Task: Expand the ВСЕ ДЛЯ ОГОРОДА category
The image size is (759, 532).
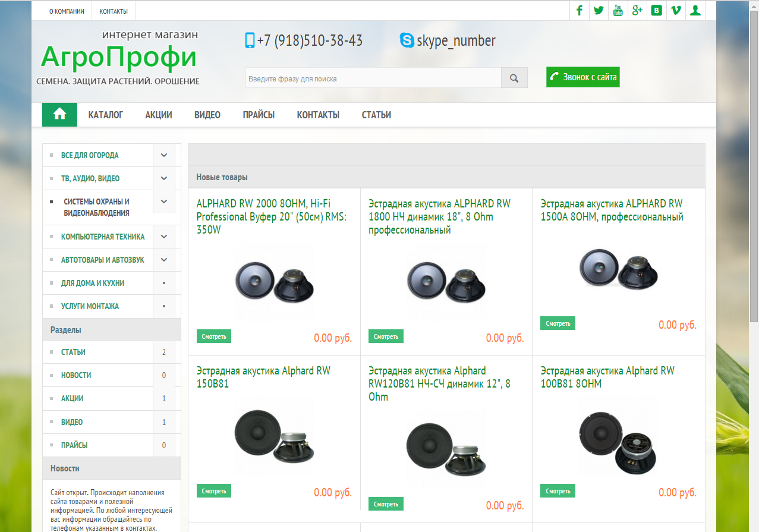Action: (x=164, y=155)
